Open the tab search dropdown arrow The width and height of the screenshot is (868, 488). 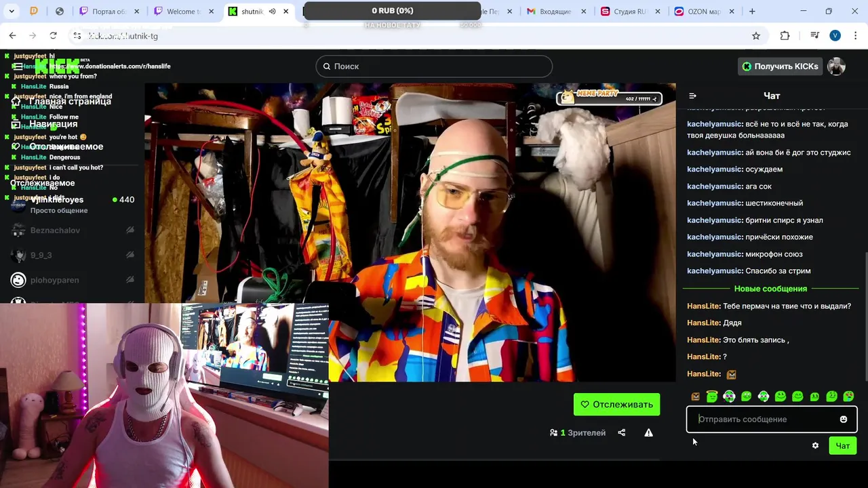coord(12,12)
